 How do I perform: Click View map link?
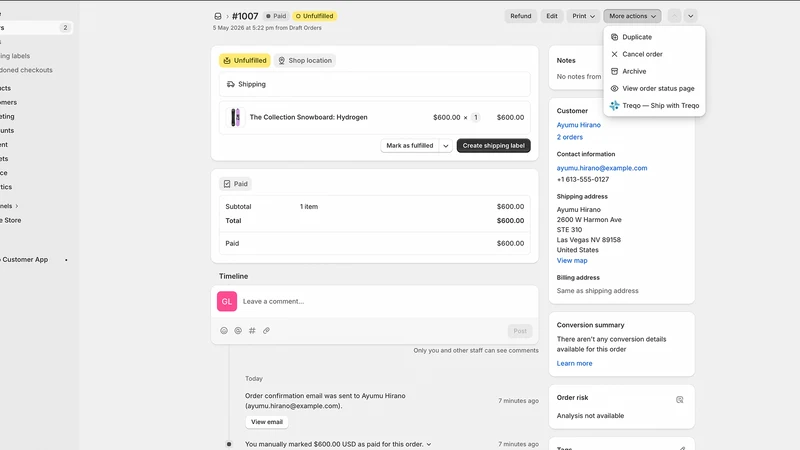571,261
